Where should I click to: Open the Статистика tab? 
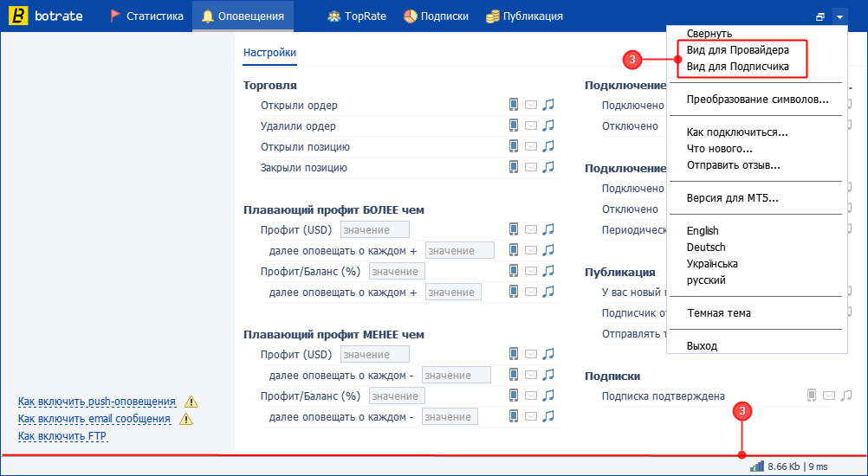point(147,16)
